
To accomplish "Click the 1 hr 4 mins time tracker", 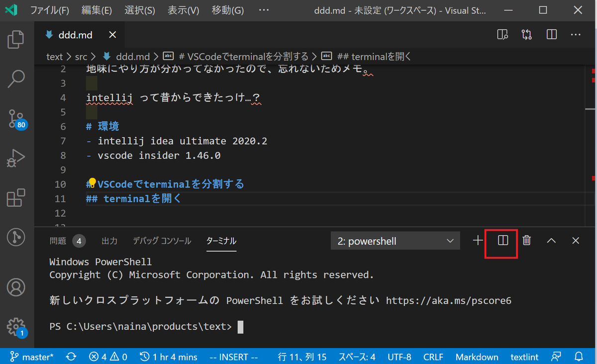I will pyautogui.click(x=168, y=357).
